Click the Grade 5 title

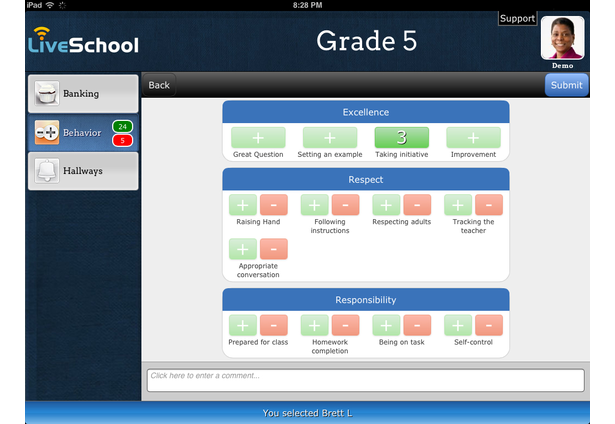(x=366, y=41)
